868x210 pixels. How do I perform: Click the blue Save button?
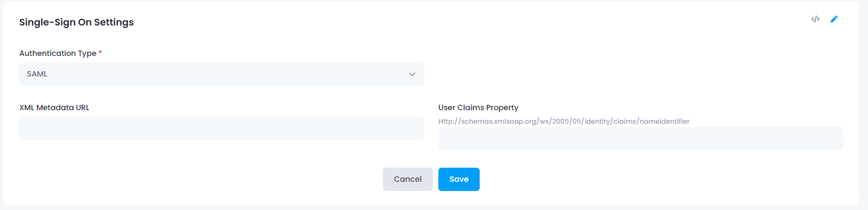pos(459,179)
